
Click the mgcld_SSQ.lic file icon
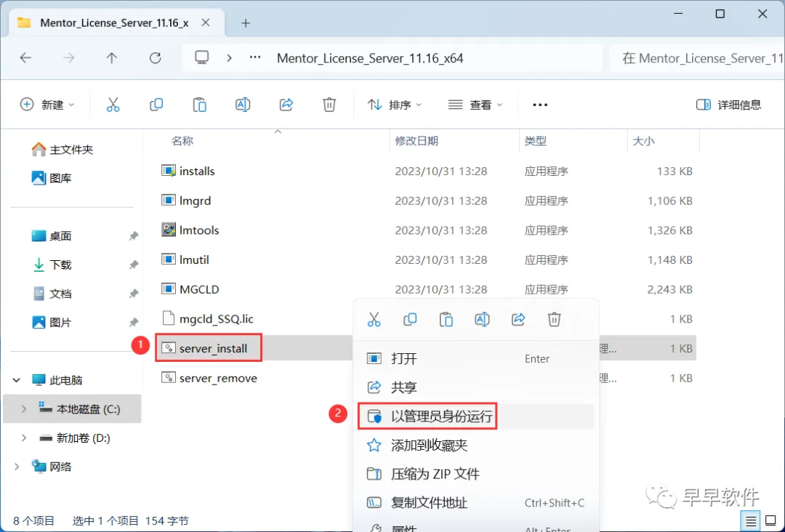[169, 318]
